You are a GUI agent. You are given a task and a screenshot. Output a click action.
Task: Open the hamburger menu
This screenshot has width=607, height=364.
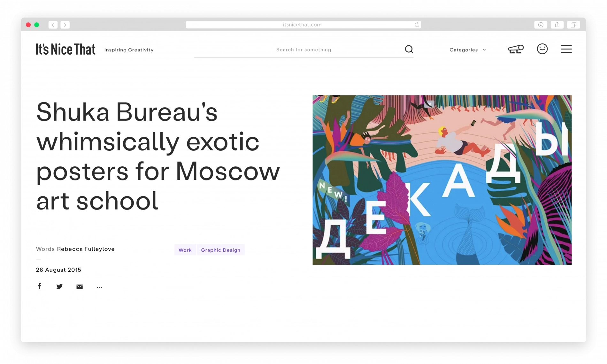pos(566,49)
